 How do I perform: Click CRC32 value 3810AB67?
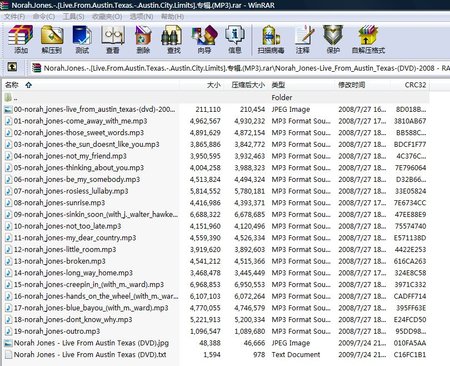pos(410,121)
